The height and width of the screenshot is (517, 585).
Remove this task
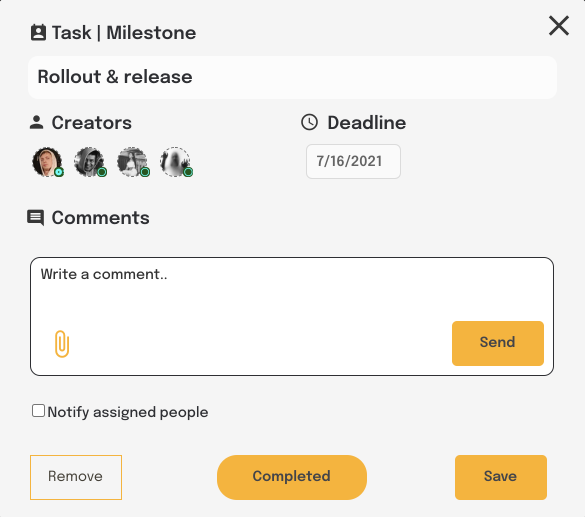point(76,477)
